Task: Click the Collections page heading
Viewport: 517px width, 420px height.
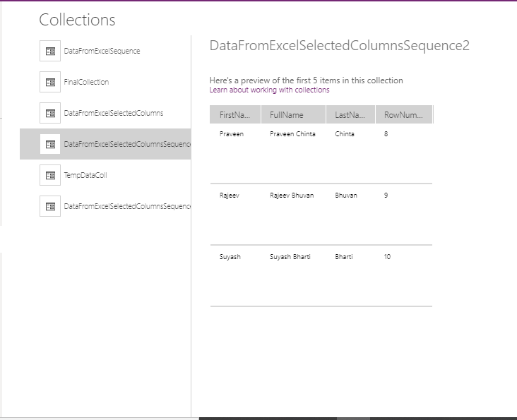Action: [x=77, y=20]
